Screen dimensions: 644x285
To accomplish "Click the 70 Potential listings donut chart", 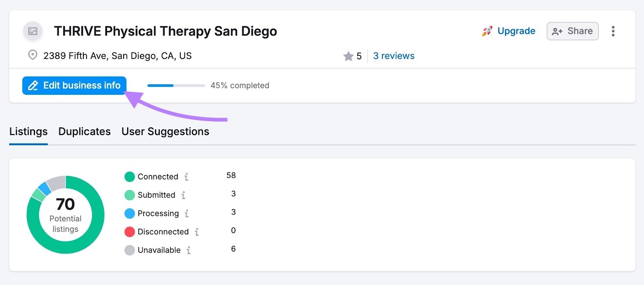I will [65, 215].
